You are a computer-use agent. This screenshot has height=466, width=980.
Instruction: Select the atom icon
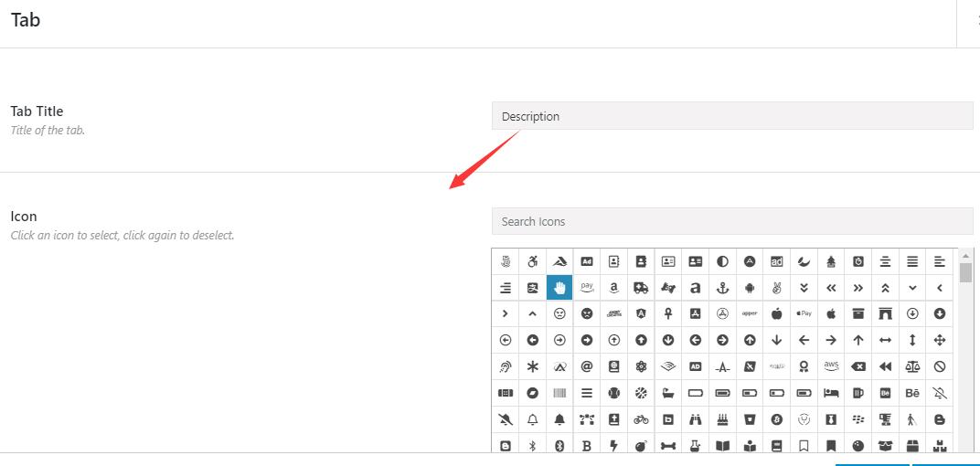pos(641,366)
